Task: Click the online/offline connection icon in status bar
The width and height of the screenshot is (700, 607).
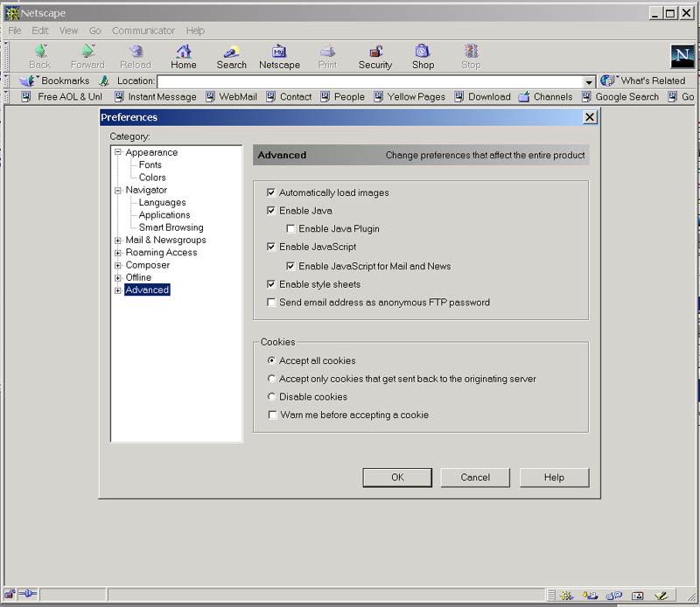Action: 28,594
